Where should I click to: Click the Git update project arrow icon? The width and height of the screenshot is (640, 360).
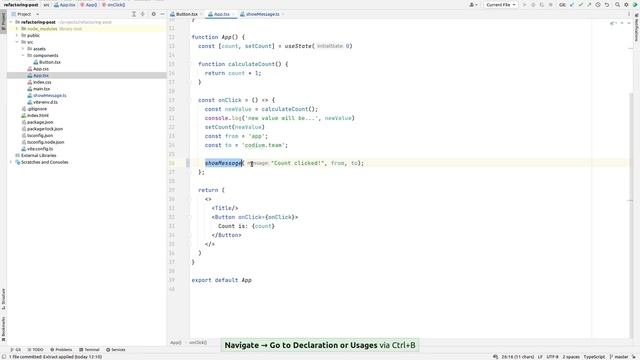[572, 5]
